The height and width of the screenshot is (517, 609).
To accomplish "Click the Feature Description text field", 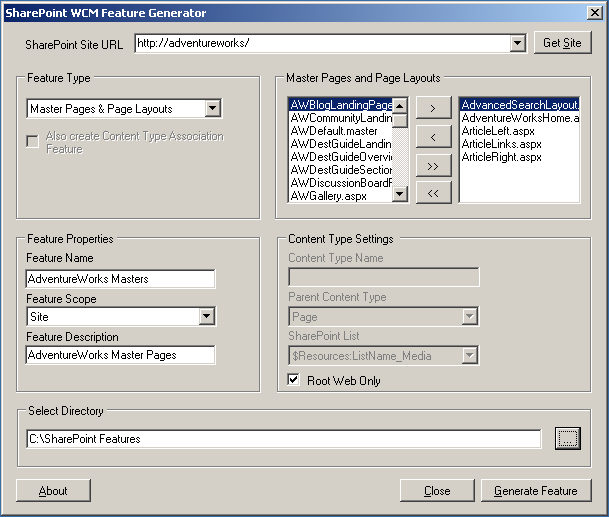I will click(x=120, y=355).
